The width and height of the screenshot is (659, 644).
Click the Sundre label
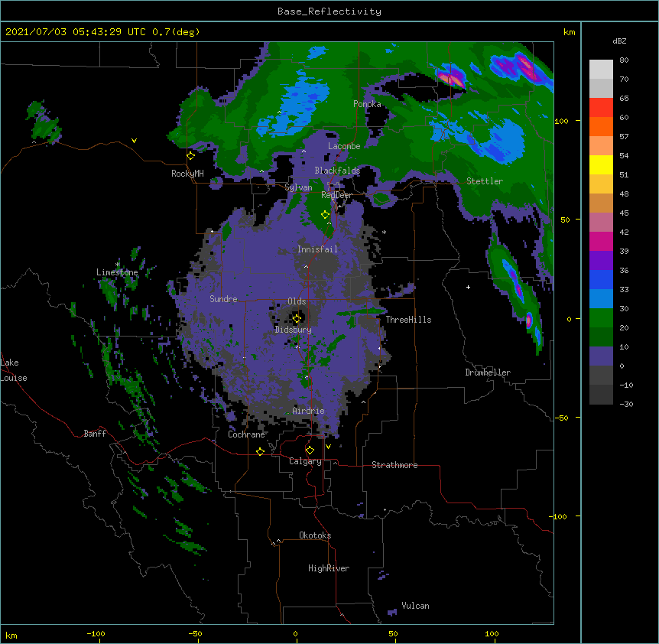[223, 299]
